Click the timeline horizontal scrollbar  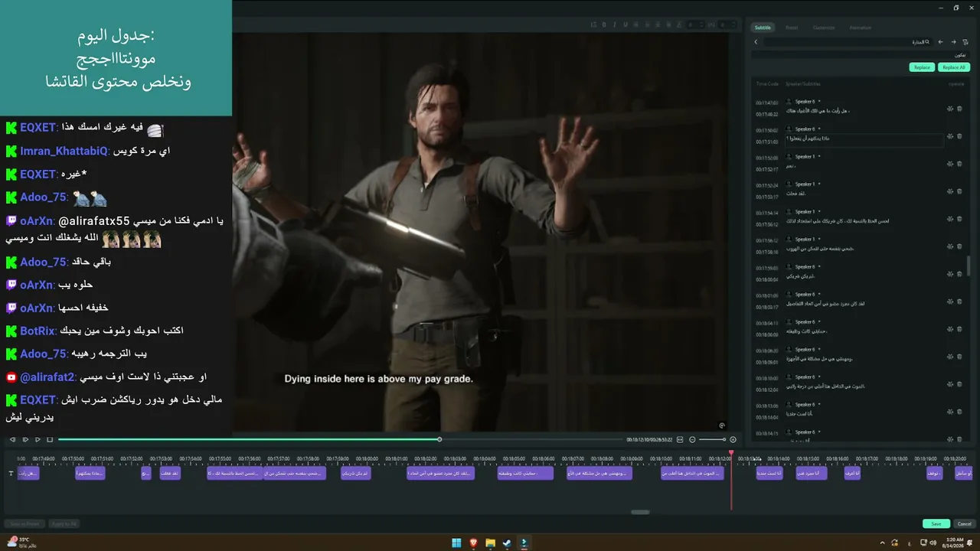click(640, 512)
